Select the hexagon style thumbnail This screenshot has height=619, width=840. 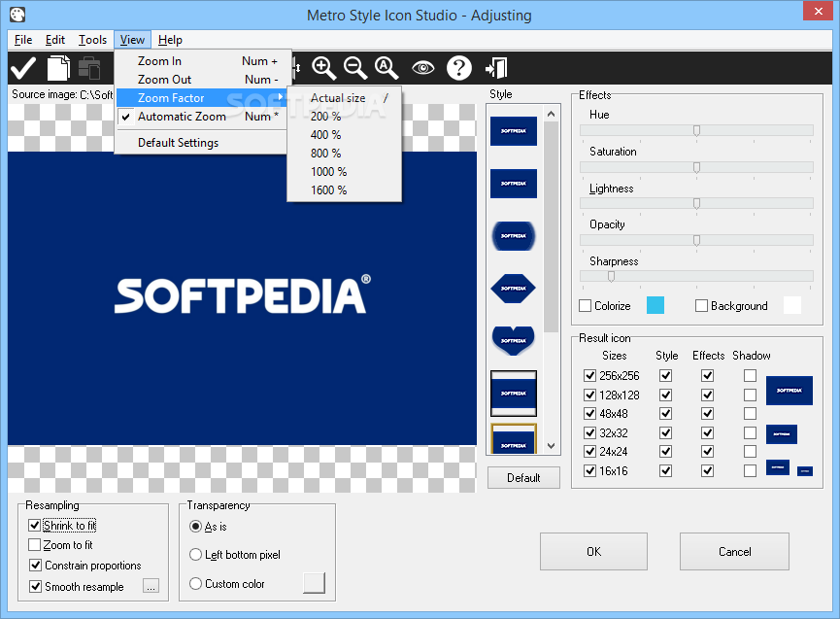[513, 289]
